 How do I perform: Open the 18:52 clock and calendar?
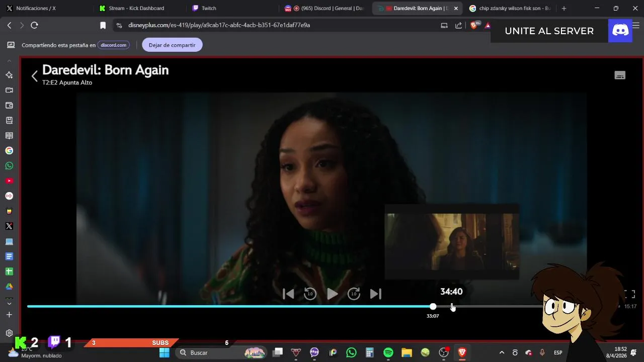(x=620, y=352)
